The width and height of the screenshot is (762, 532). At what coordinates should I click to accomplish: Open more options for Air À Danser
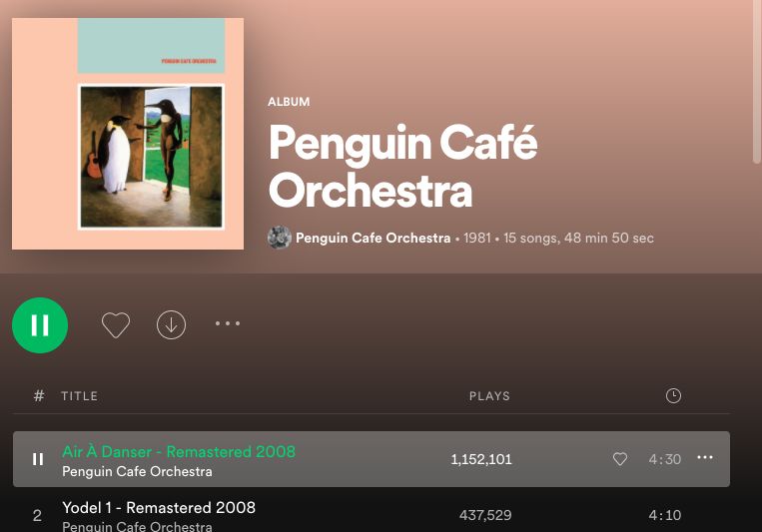tap(705, 457)
